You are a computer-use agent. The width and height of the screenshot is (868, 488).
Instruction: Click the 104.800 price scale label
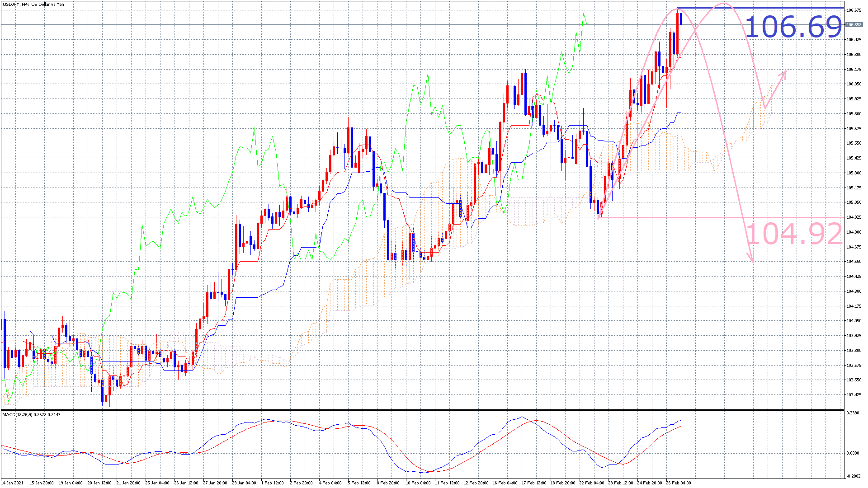(854, 232)
